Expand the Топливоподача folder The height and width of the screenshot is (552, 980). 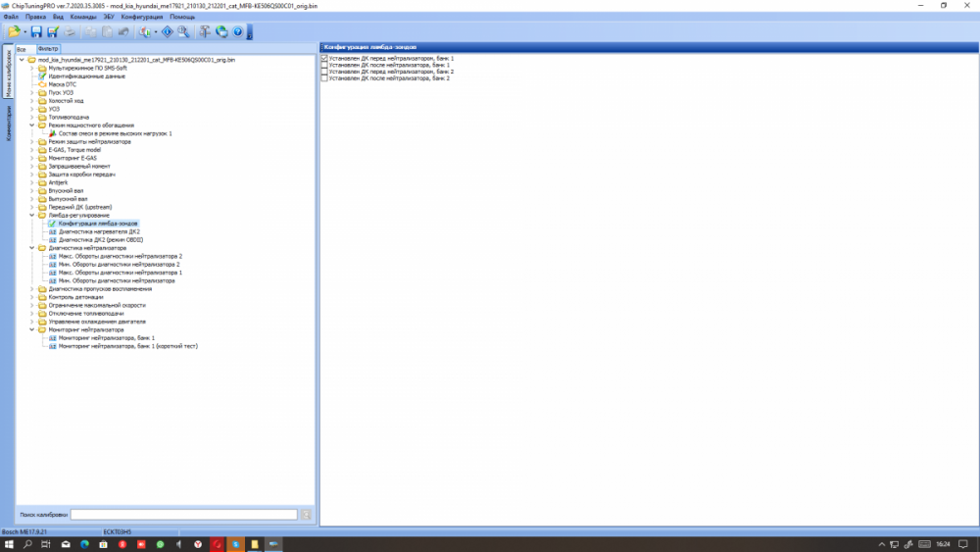(32, 117)
